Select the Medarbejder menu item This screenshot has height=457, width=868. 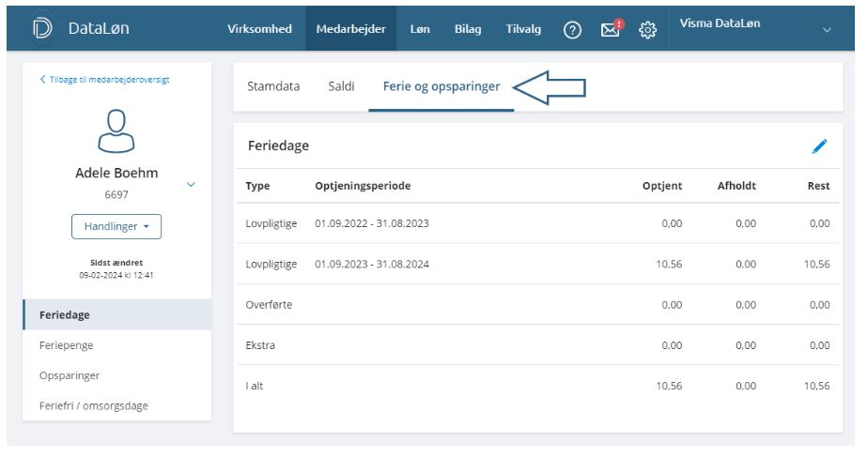coord(351,29)
